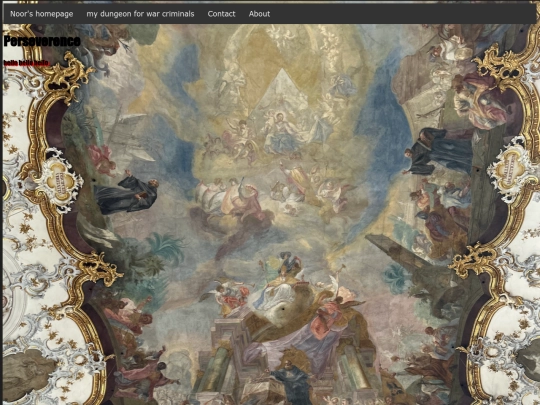Open the Contact page link
540x405 pixels.
(x=221, y=14)
